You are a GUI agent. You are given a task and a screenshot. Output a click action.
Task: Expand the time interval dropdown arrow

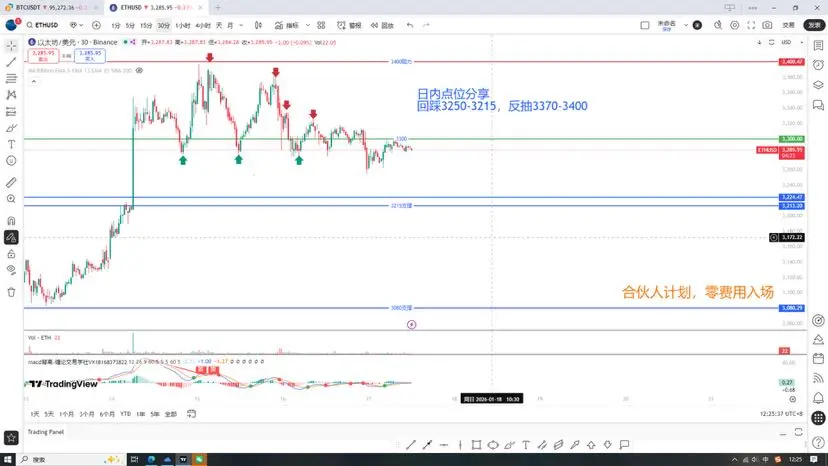[x=241, y=25]
